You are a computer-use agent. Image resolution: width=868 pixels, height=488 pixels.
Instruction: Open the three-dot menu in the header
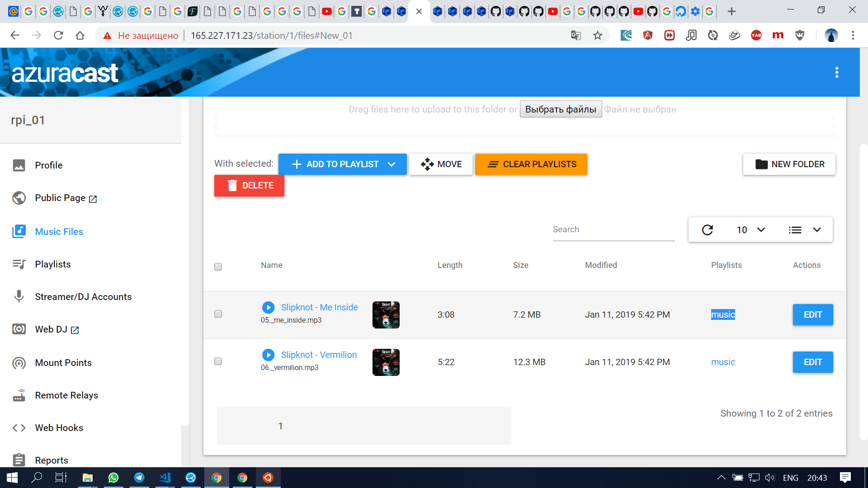837,72
